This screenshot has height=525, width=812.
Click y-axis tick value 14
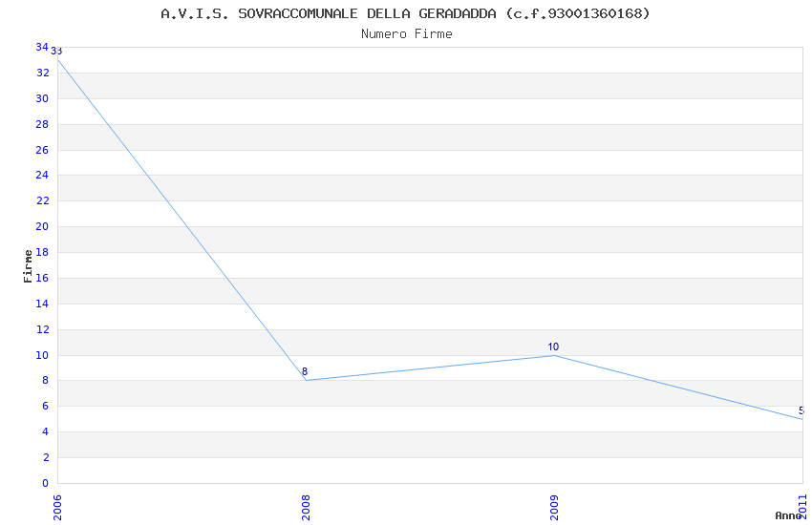coord(42,304)
